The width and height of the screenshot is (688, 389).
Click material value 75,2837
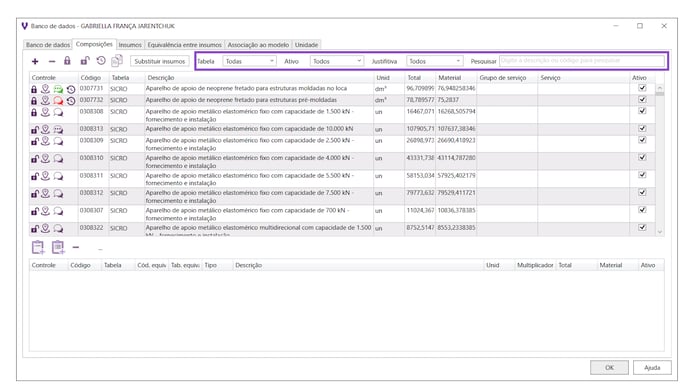[x=448, y=100]
